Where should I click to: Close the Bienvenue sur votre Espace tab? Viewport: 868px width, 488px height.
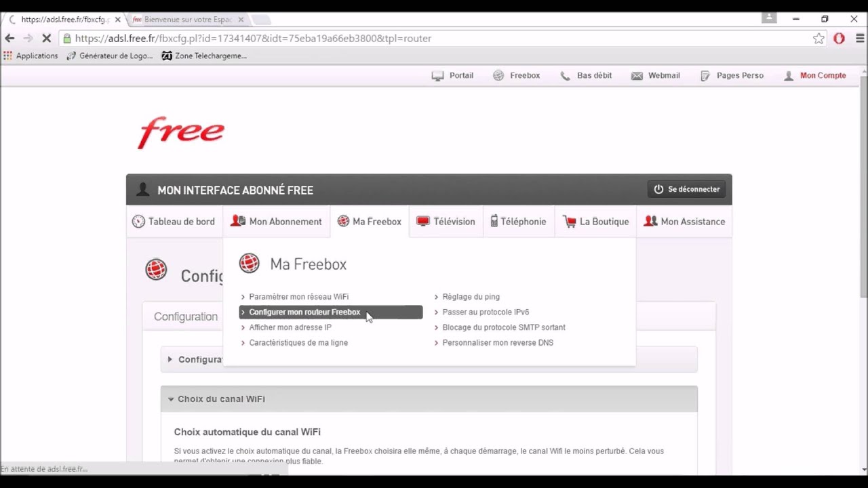tap(241, 20)
